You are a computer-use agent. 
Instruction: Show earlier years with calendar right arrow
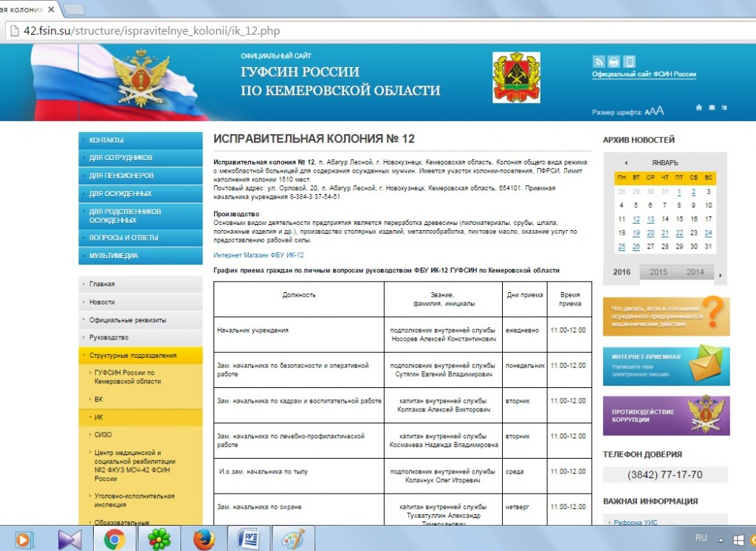[721, 276]
